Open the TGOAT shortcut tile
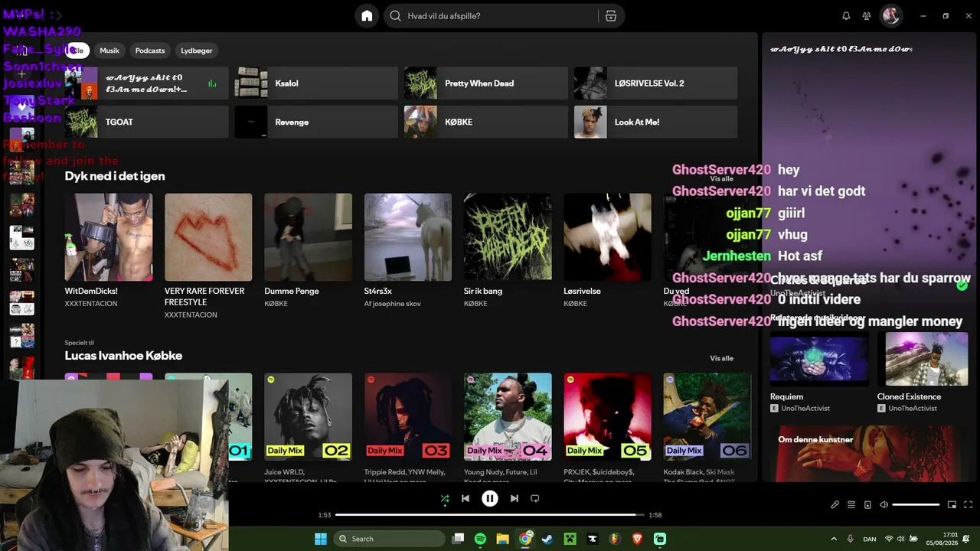The image size is (980, 551). click(146, 122)
